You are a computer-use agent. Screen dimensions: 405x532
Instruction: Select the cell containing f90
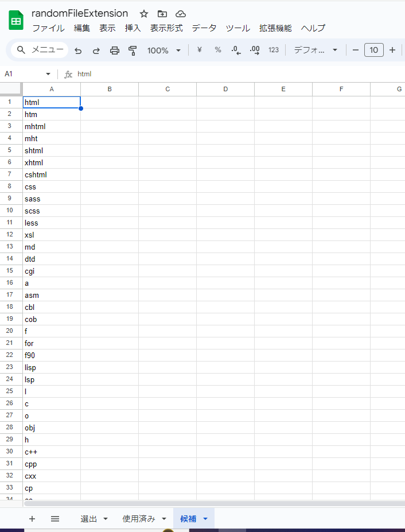tap(52, 356)
